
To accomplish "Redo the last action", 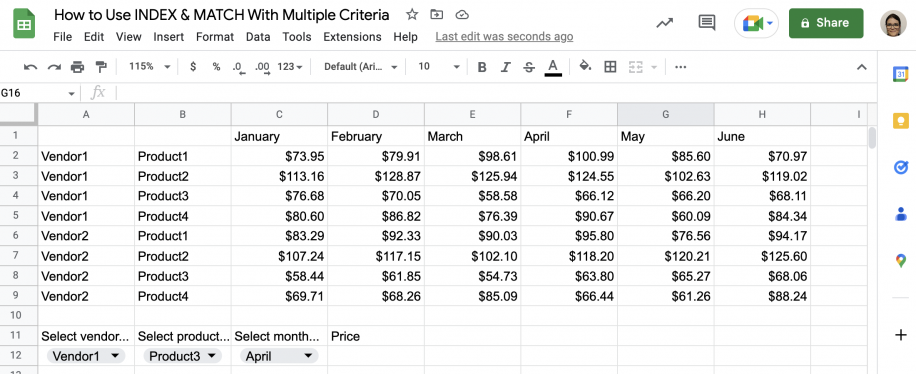I will click(54, 67).
